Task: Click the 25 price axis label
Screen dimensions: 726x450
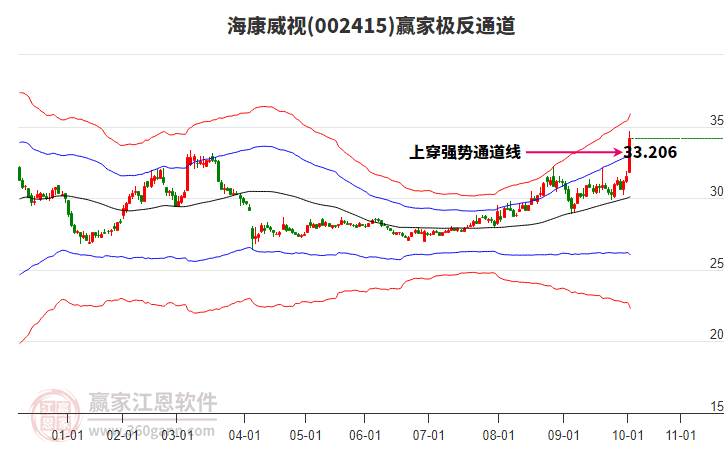Action: [717, 263]
